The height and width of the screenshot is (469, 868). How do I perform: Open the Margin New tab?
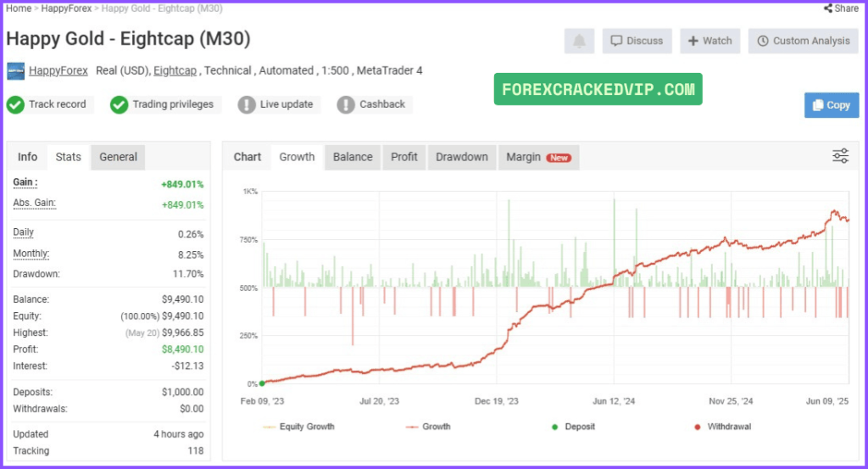pyautogui.click(x=538, y=157)
